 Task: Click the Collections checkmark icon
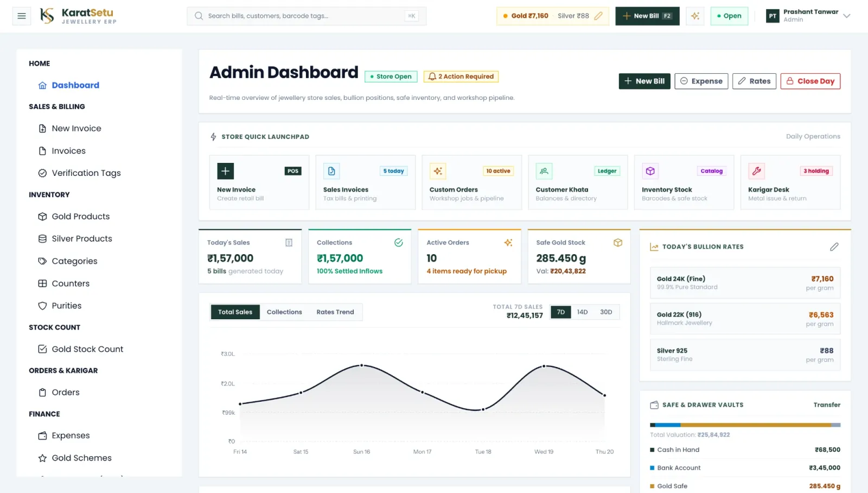(x=399, y=243)
